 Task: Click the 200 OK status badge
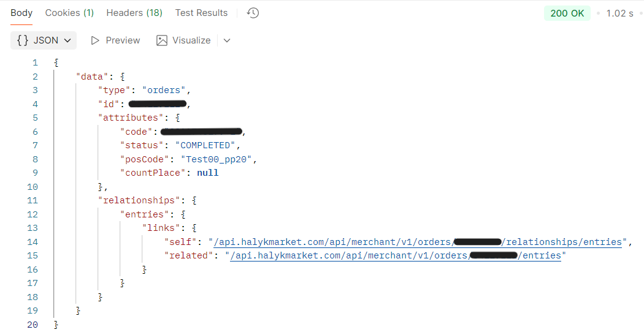pos(567,13)
